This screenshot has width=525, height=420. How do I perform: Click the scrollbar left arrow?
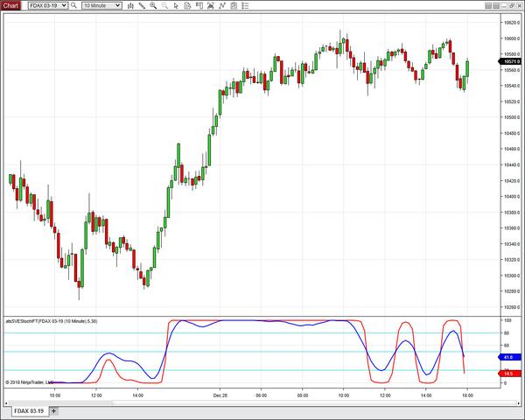click(x=6, y=402)
